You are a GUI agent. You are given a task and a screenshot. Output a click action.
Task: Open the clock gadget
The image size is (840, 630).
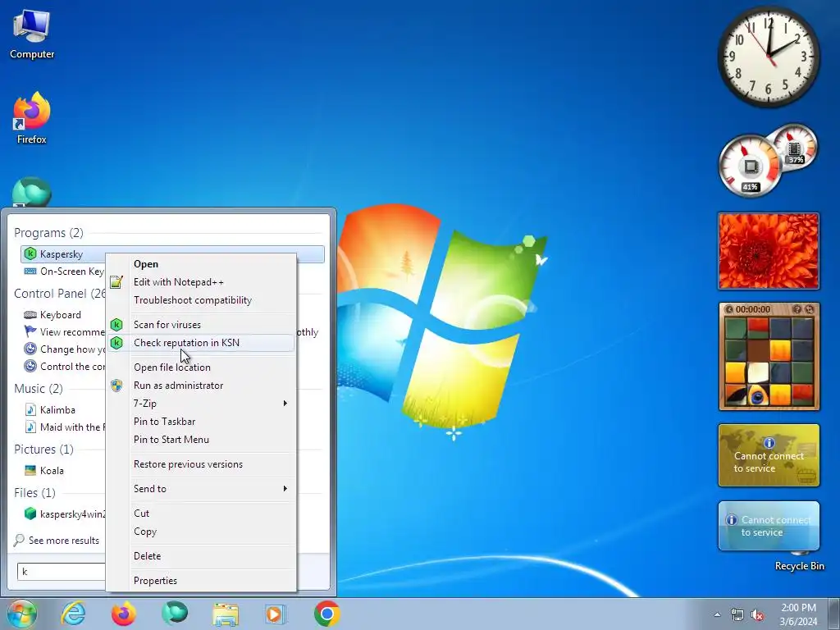pyautogui.click(x=769, y=57)
